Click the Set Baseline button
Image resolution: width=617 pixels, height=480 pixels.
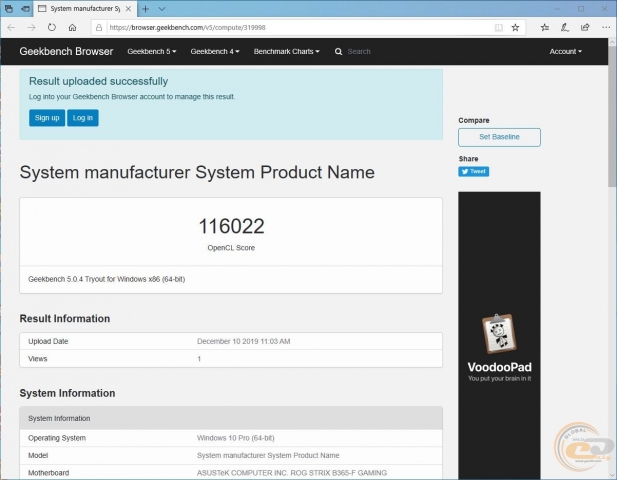(x=499, y=137)
